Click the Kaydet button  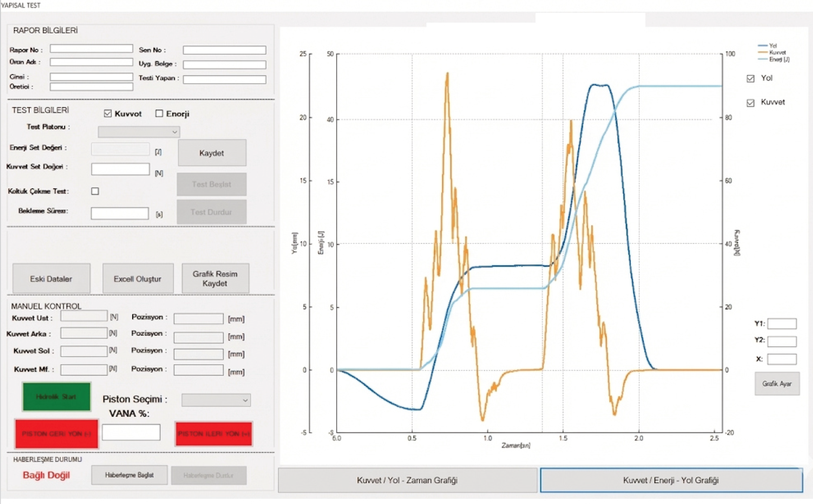212,153
